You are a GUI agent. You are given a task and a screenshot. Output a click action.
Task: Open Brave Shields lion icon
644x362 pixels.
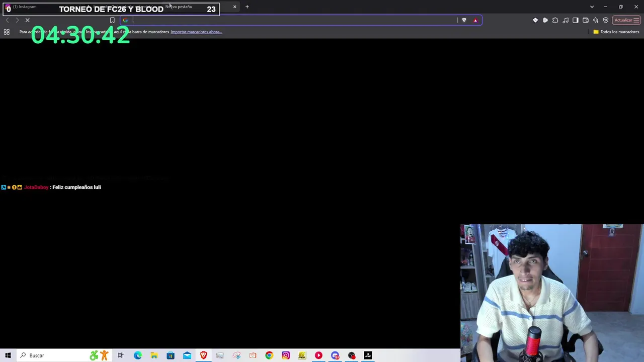(464, 20)
